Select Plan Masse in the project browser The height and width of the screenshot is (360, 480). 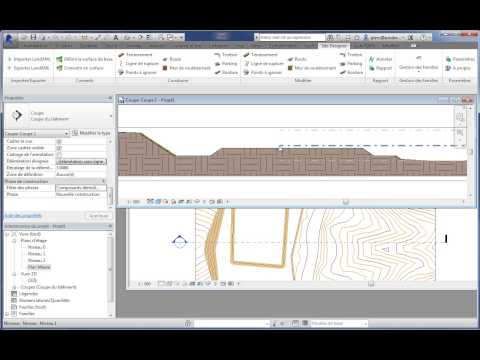(39, 267)
